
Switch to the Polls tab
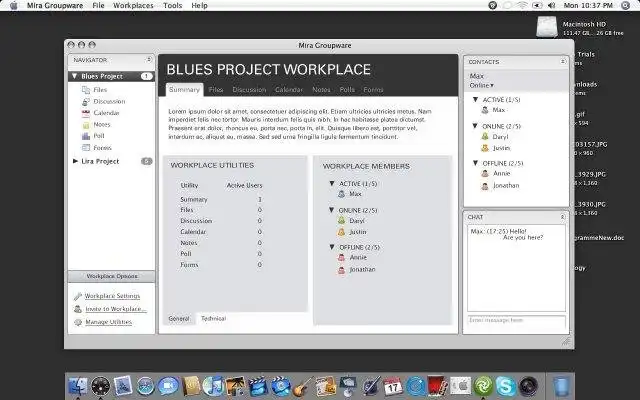point(347,90)
